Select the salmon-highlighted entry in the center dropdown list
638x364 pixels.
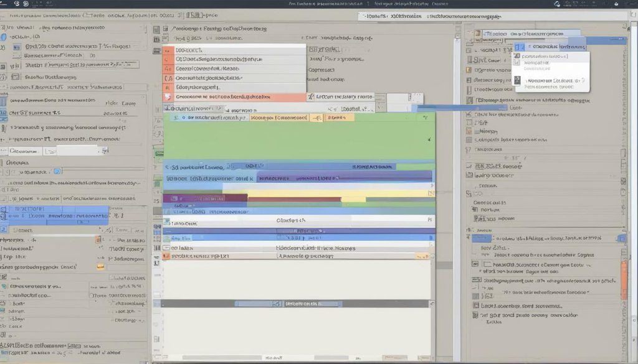pyautogui.click(x=234, y=97)
